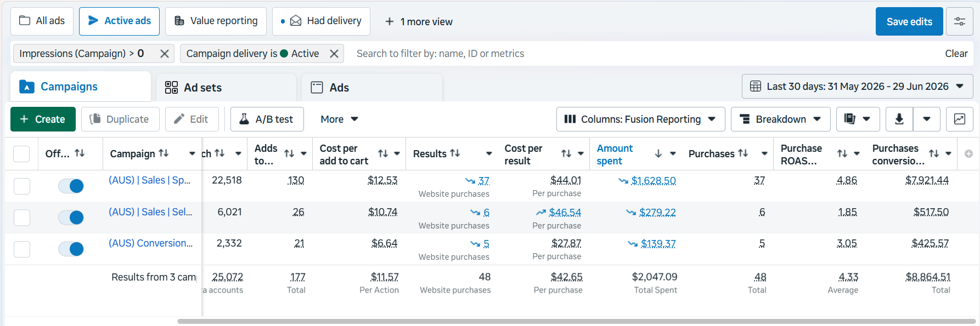The height and width of the screenshot is (326, 980).
Task: Click the chart view icon button
Action: [x=959, y=119]
